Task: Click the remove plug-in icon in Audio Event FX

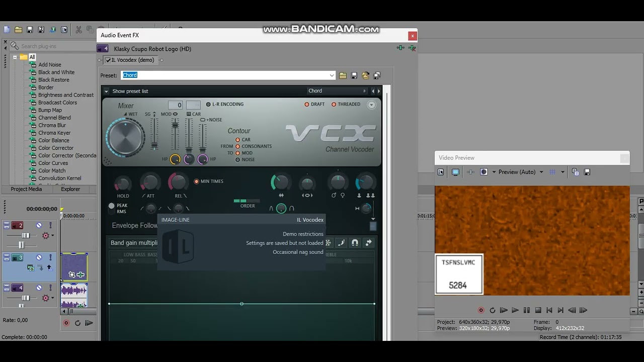Action: click(x=412, y=48)
